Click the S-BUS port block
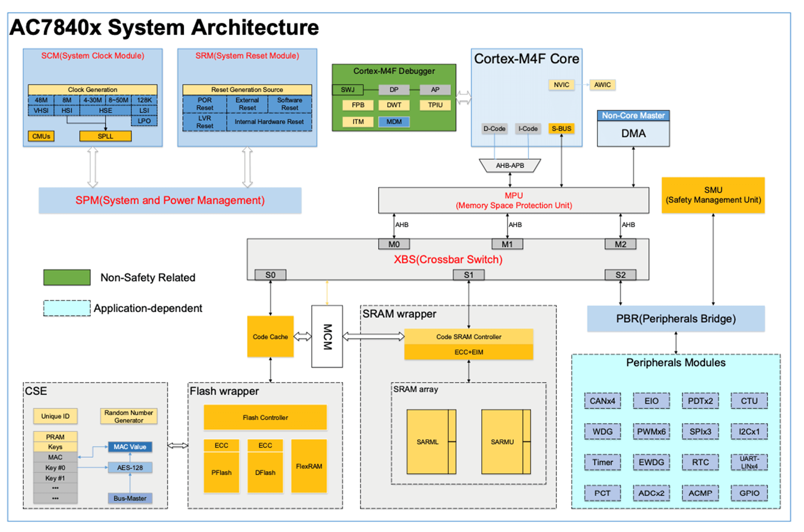This screenshot has height=532, width=804. pos(561,129)
